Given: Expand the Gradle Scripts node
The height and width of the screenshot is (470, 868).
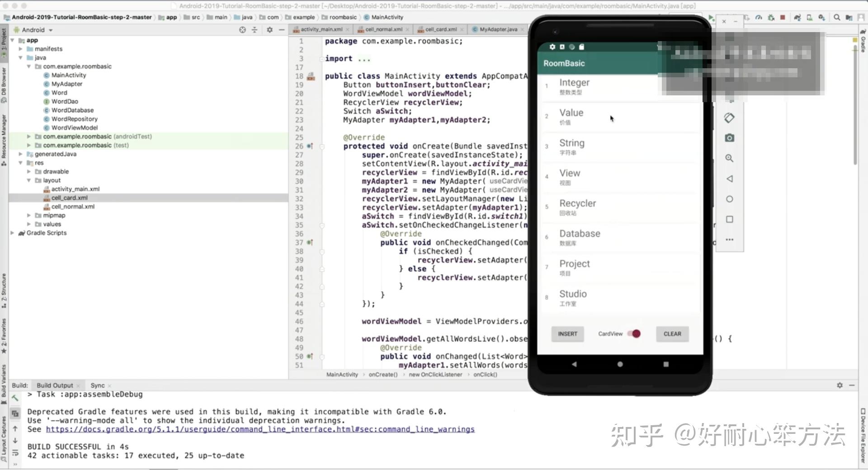Looking at the screenshot, I should pyautogui.click(x=12, y=233).
